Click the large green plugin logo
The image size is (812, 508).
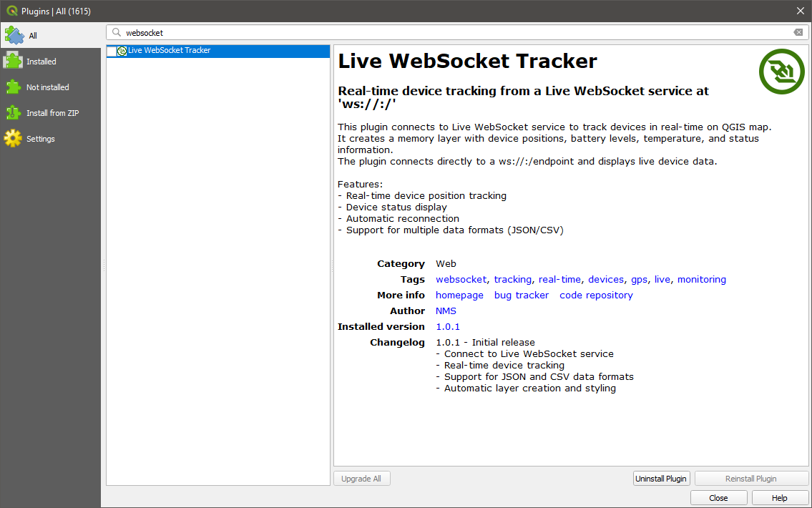pos(781,72)
